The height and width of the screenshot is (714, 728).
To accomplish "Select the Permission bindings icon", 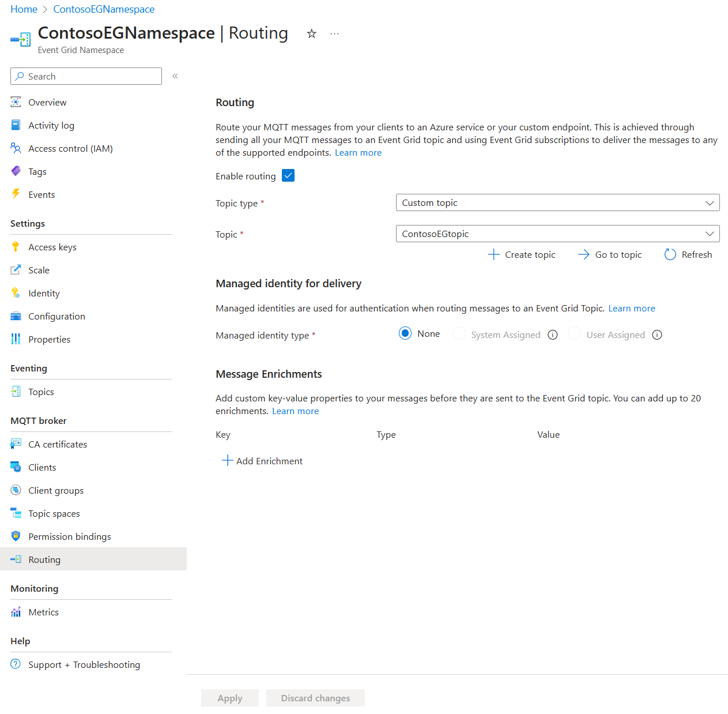I will [16, 536].
